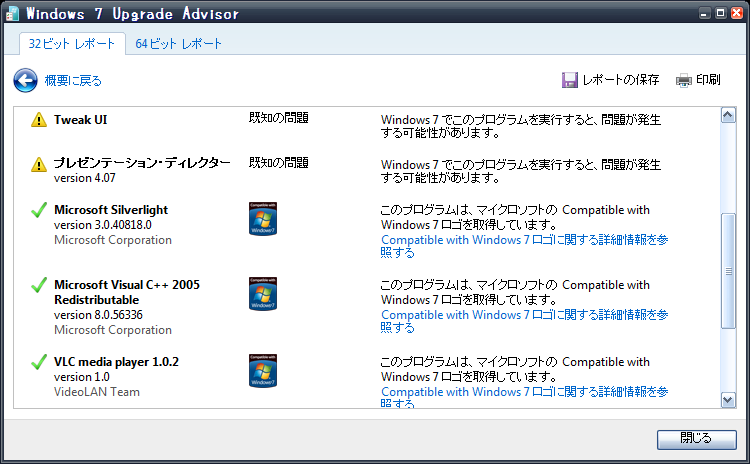Click the blue back arrow icon
The height and width of the screenshot is (464, 750).
coord(25,80)
